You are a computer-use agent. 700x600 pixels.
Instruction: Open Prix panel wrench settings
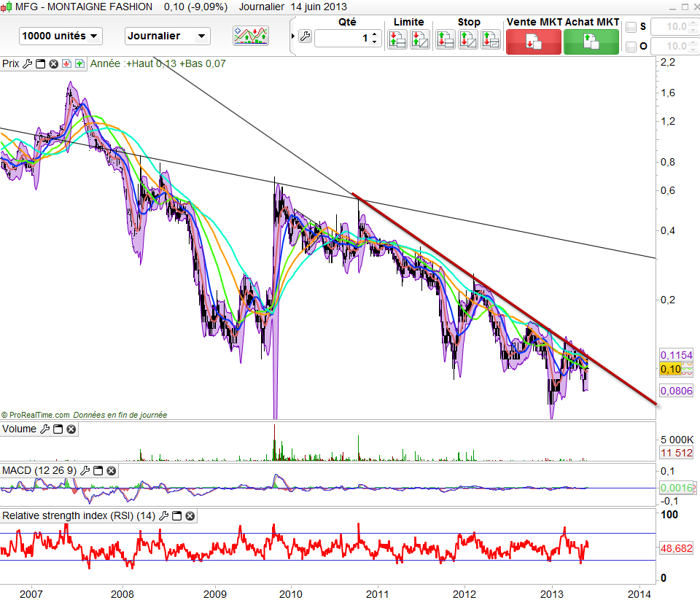click(x=28, y=63)
